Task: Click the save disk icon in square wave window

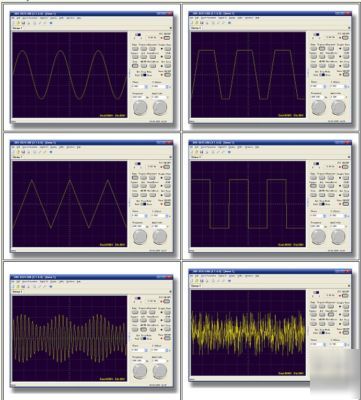Action: [x=202, y=152]
